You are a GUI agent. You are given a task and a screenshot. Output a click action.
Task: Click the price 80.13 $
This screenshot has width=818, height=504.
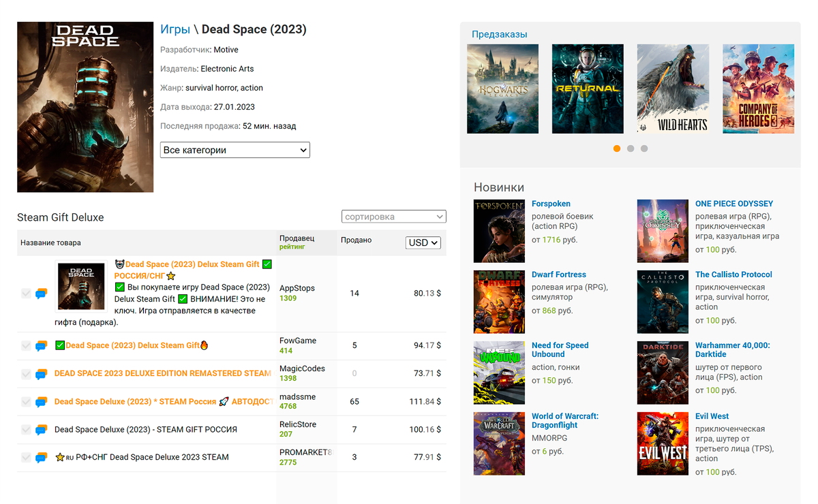point(427,294)
